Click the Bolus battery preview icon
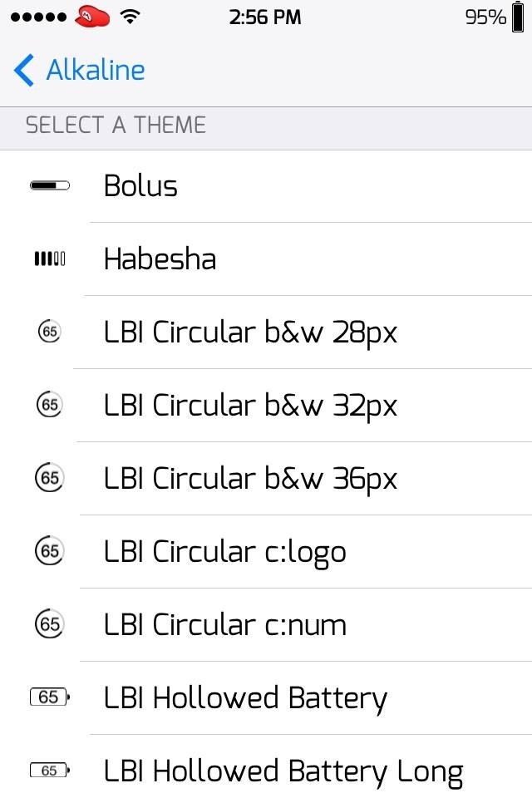Viewport: 532px width, 798px height. pos(48,185)
